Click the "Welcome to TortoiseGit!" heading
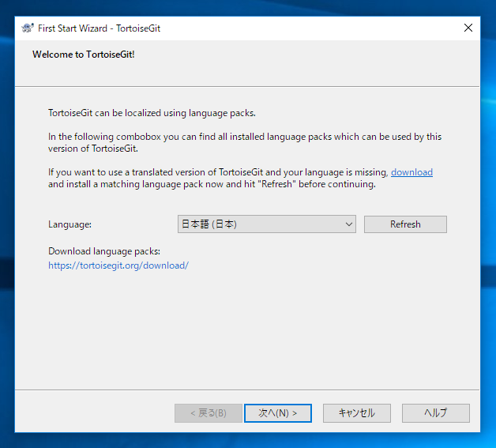496x448 pixels. [84, 55]
